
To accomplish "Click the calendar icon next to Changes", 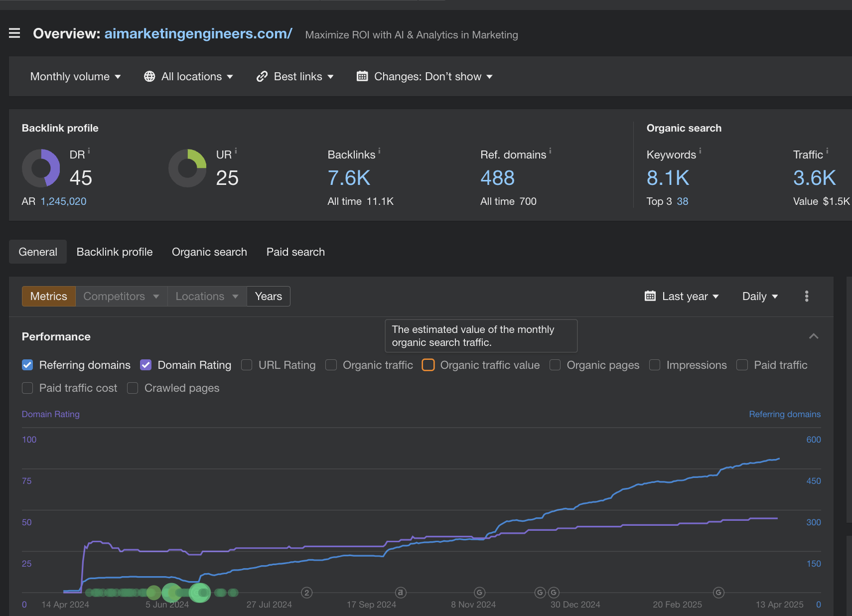I will pyautogui.click(x=362, y=76).
